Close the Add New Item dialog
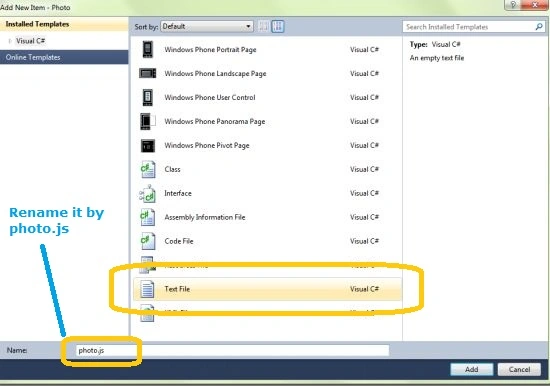 535,5
